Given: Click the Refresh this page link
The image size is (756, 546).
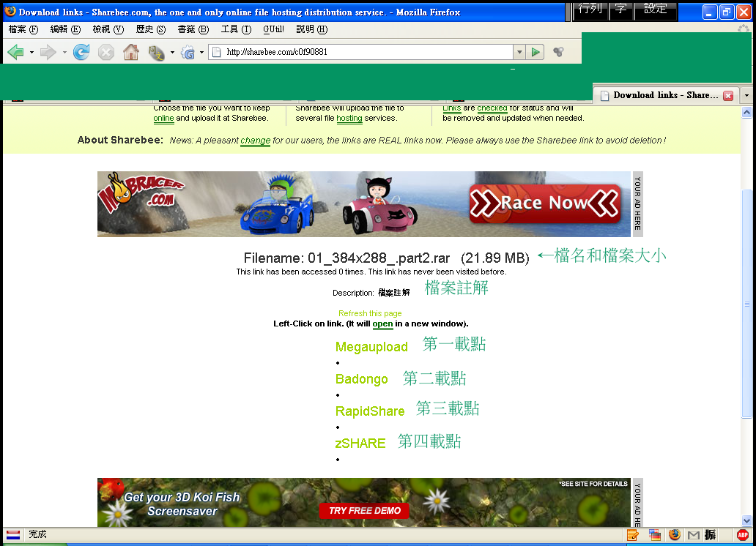Looking at the screenshot, I should (370, 313).
